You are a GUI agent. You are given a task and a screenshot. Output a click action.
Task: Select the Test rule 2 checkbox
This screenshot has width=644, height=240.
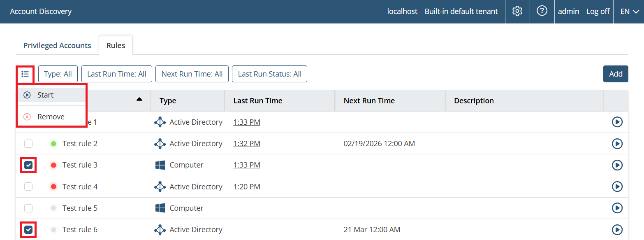[x=28, y=144]
